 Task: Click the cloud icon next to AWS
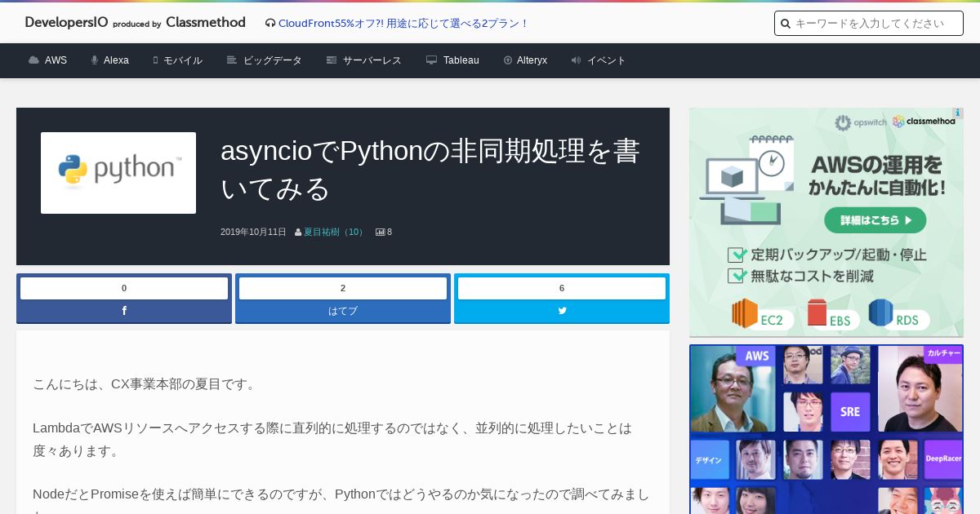pyautogui.click(x=33, y=60)
